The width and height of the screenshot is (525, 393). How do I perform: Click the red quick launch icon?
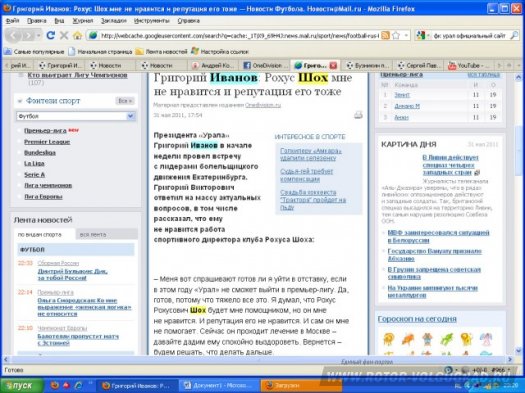(67, 385)
